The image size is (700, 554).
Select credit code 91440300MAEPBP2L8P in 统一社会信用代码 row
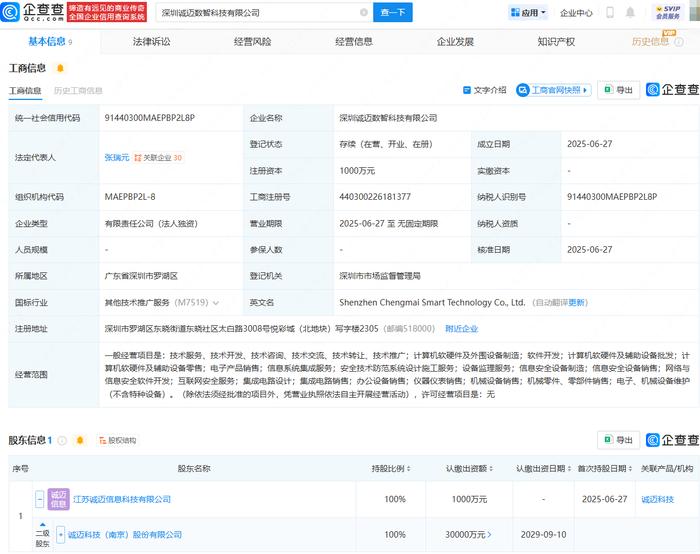(150, 118)
